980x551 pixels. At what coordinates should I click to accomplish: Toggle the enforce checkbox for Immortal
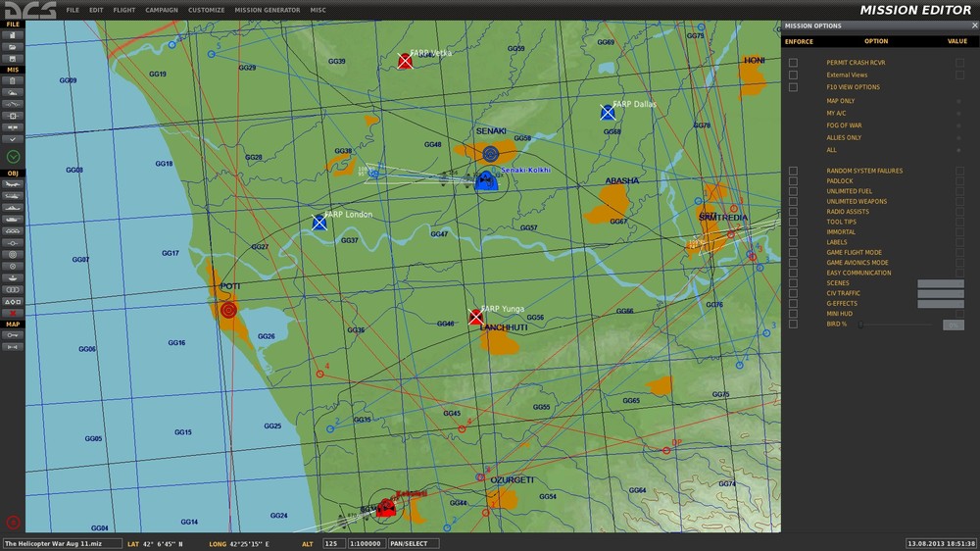(793, 232)
